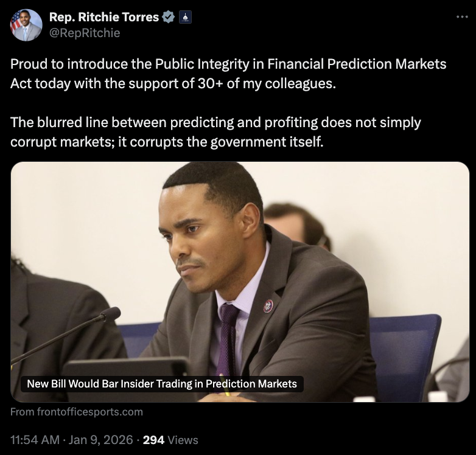Viewport: 476px width, 455px height.
Task: Click the congressional lapel pin in photo
Action: [x=268, y=305]
